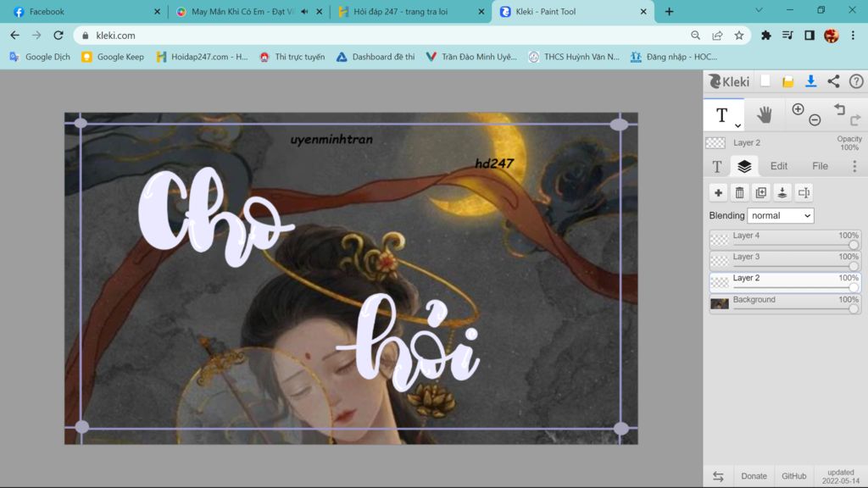
Task: Open browser zoom magnifier in address bar
Action: click(x=695, y=36)
